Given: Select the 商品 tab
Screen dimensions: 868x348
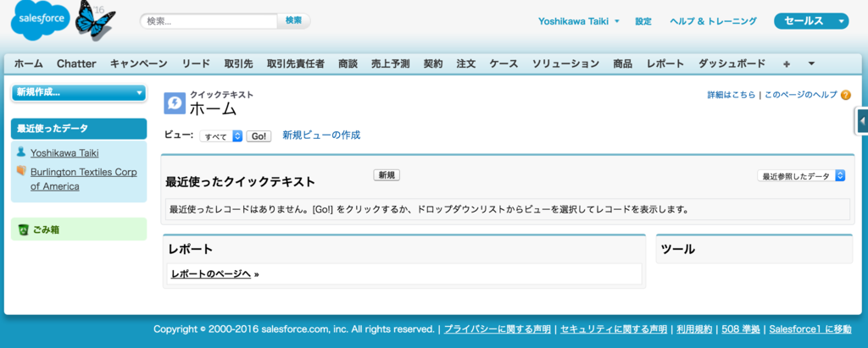Looking at the screenshot, I should pyautogui.click(x=623, y=64).
